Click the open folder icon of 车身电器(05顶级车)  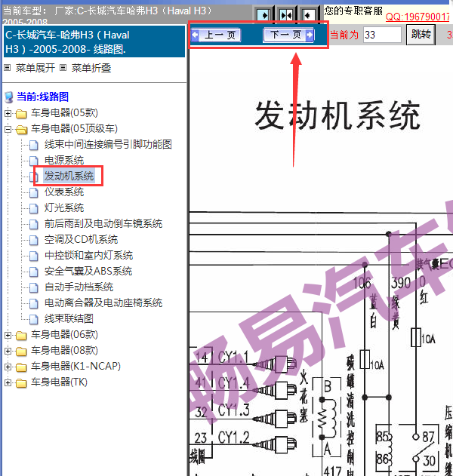[21, 130]
